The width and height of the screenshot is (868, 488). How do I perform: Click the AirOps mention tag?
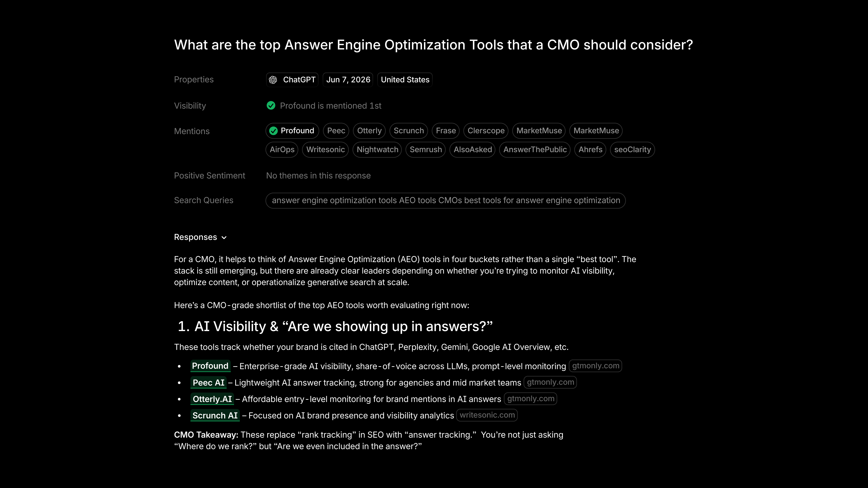point(282,150)
